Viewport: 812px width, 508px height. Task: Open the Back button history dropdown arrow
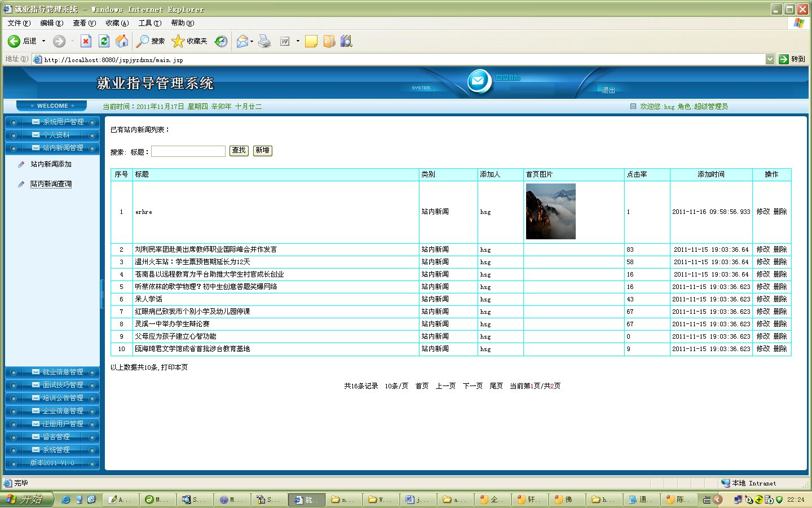point(43,41)
